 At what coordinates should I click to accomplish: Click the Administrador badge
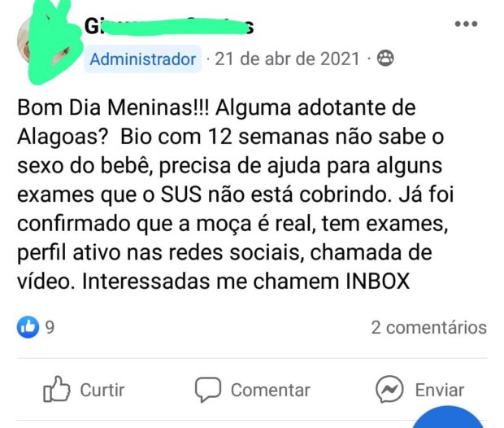(x=143, y=59)
